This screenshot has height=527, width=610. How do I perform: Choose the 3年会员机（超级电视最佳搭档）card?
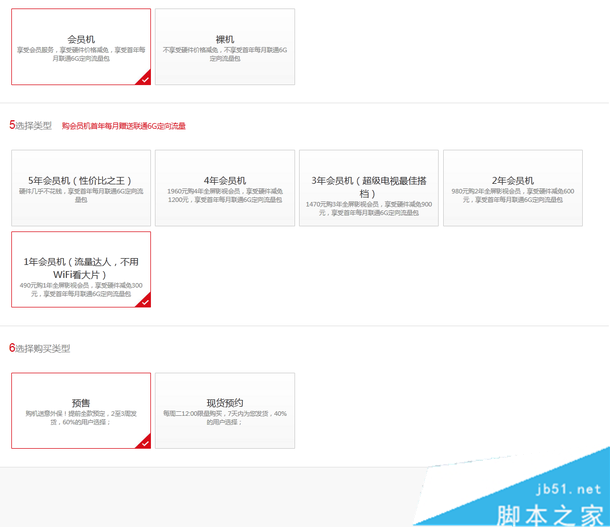369,188
